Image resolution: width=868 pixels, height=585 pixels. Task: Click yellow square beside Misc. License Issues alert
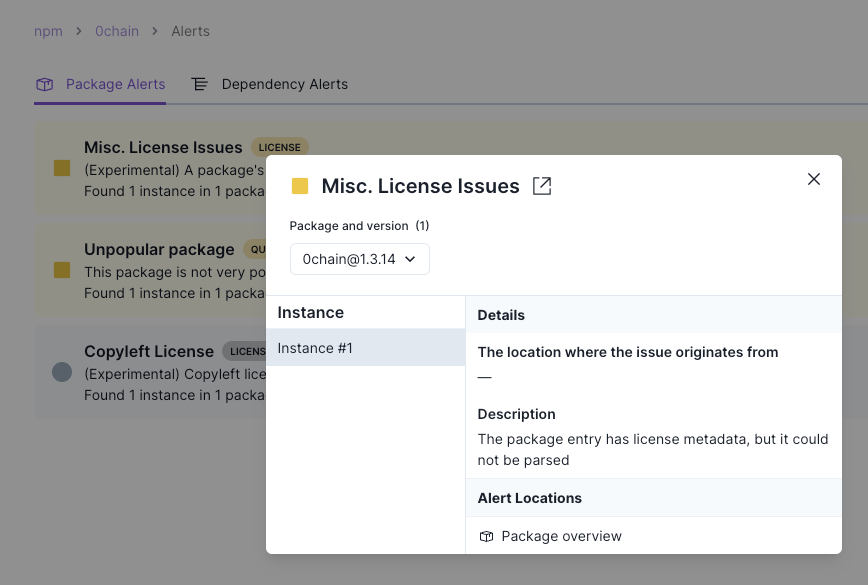(62, 169)
